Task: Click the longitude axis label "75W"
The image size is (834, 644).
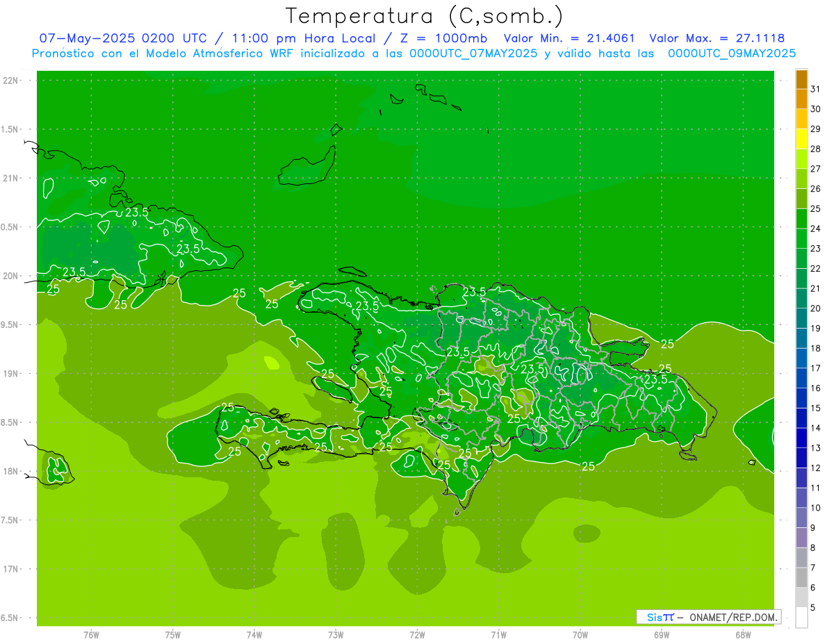Action: tap(173, 635)
